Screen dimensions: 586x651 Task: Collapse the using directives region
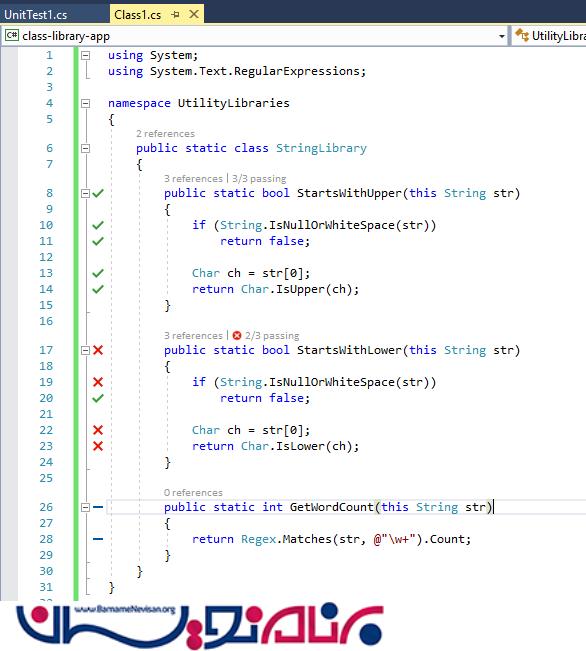tap(86, 55)
